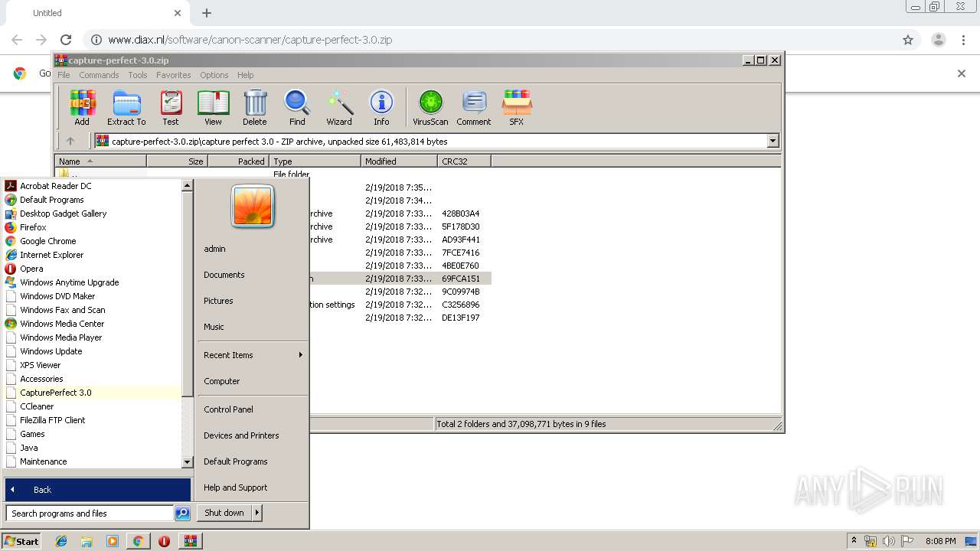The height and width of the screenshot is (551, 980).
Task: Open Chrome profile avatar icon
Action: click(x=938, y=40)
